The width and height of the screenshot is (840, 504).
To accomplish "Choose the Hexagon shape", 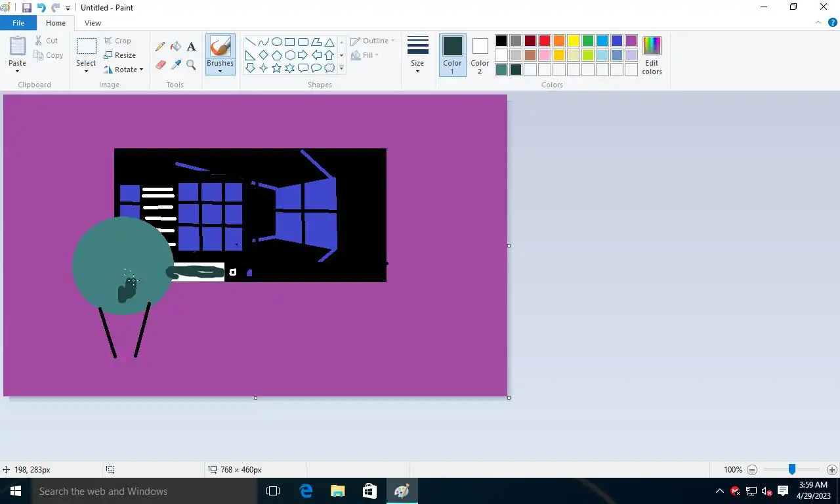I will (289, 55).
